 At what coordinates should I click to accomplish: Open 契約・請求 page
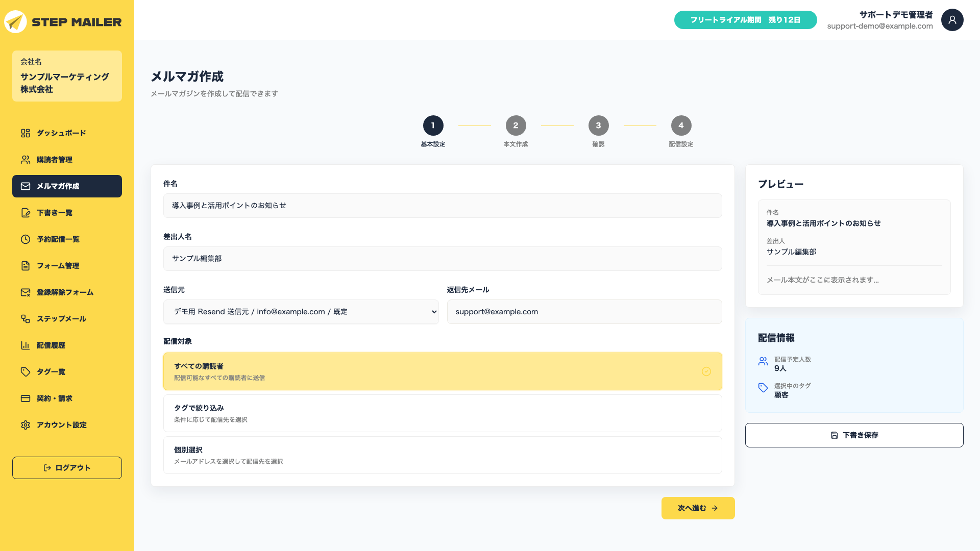tap(67, 398)
